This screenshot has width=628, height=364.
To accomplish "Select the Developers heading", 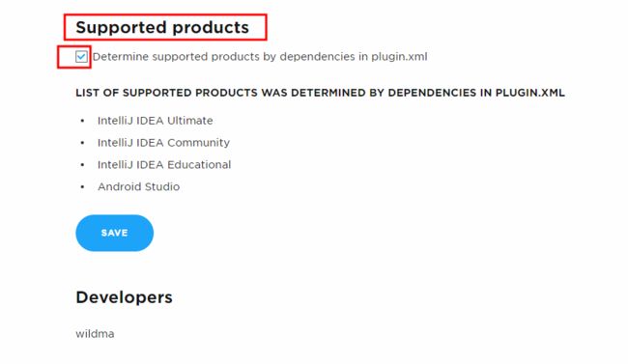I will tap(125, 297).
